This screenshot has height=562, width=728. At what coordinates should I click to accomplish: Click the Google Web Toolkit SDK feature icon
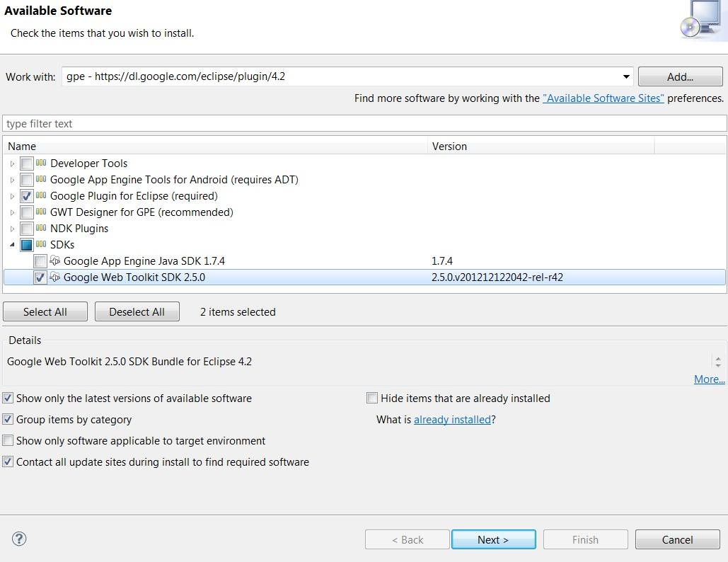pos(54,277)
